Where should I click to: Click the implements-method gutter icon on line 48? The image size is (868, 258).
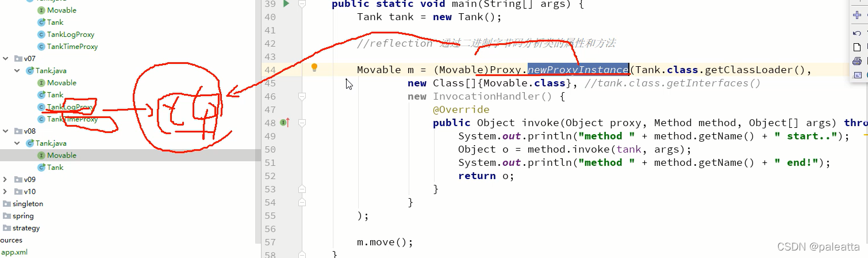tap(284, 122)
